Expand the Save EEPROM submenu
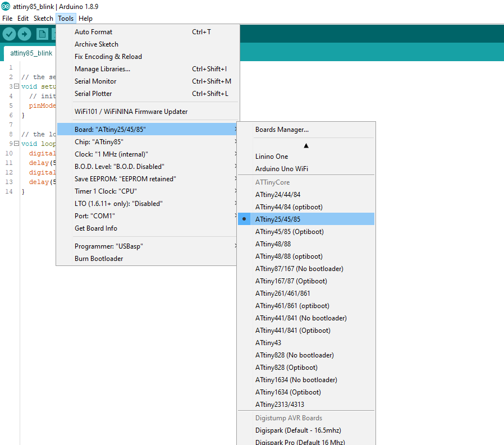The image size is (504, 445). (147, 178)
